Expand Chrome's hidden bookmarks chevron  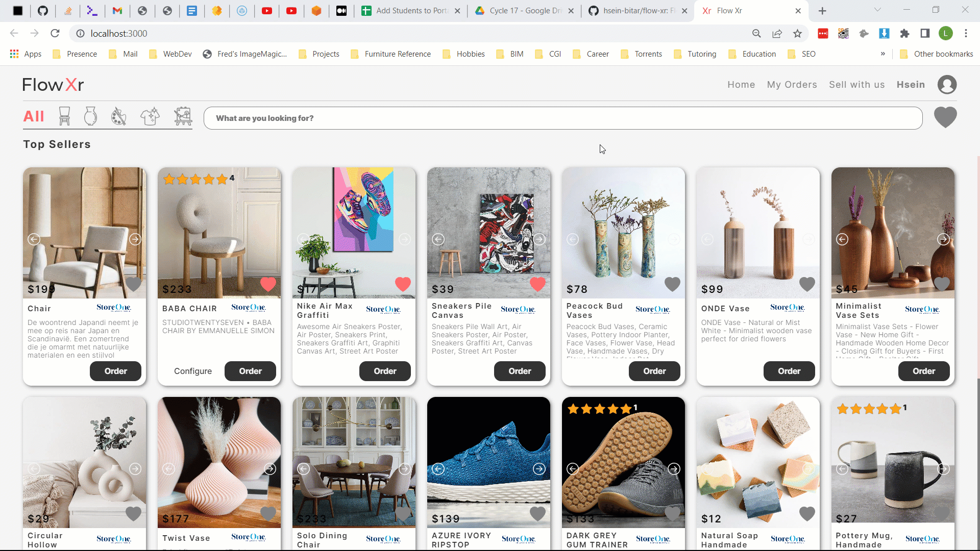click(883, 54)
